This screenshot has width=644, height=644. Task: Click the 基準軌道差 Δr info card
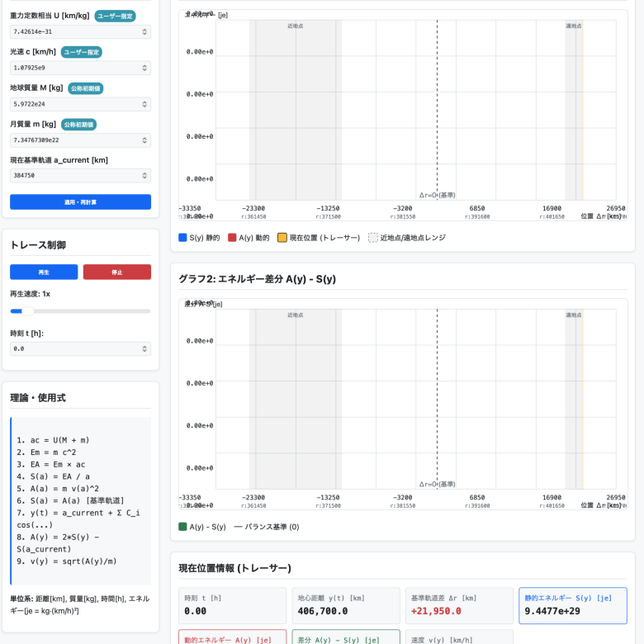pyautogui.click(x=460, y=605)
